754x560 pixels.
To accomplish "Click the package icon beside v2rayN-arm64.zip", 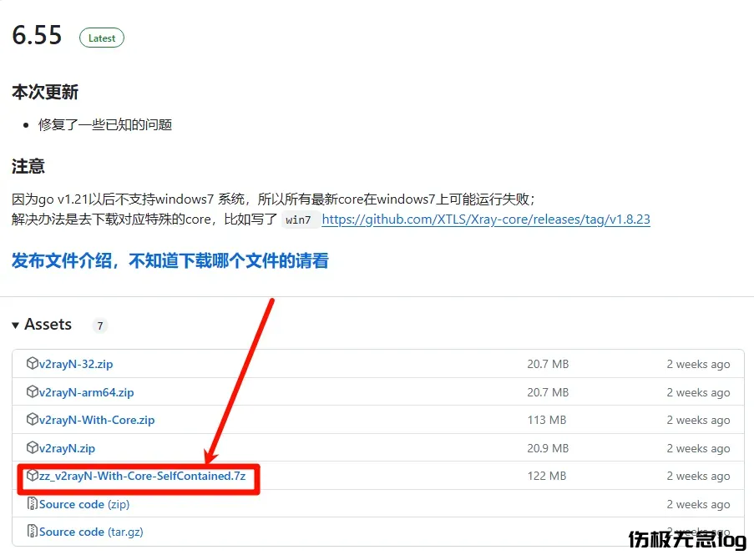I will (x=33, y=391).
